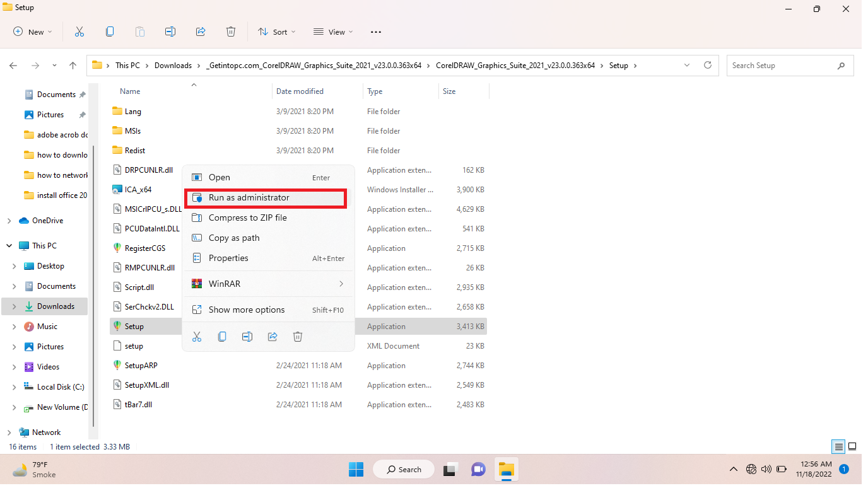
Task: Click the taskbar Search box
Action: click(404, 469)
